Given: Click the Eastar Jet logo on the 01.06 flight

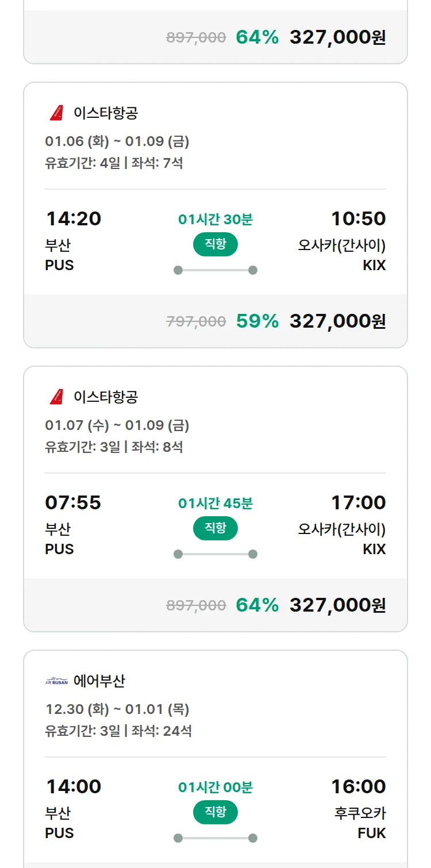Looking at the screenshot, I should point(56,113).
